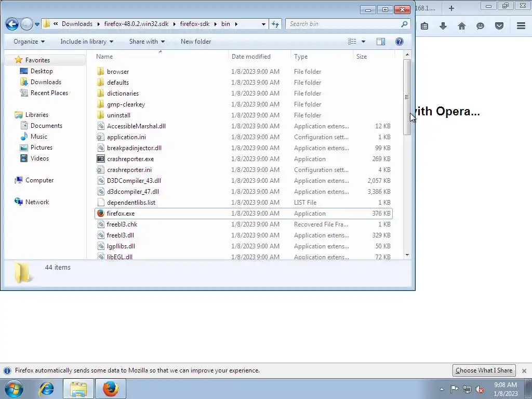Screen dimensions: 532x399
Task: Select Libraries in navigation pane
Action: click(37, 115)
